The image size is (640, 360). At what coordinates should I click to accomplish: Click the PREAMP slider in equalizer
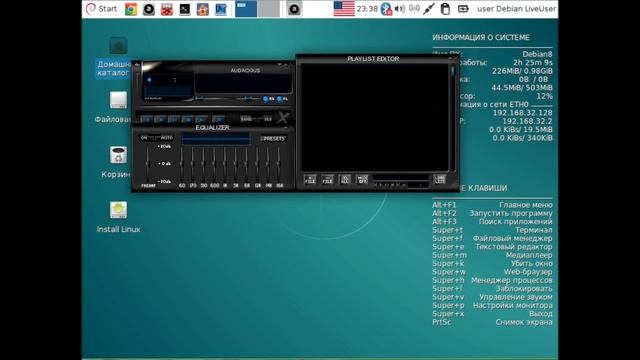click(147, 164)
